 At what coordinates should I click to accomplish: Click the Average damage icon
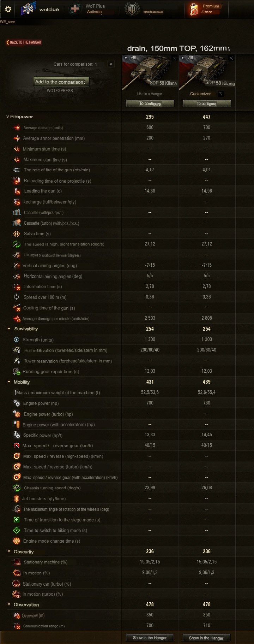point(17,128)
